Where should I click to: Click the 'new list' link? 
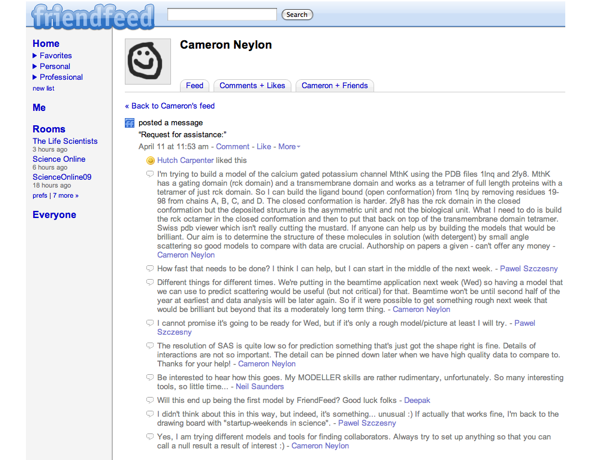pyautogui.click(x=43, y=88)
